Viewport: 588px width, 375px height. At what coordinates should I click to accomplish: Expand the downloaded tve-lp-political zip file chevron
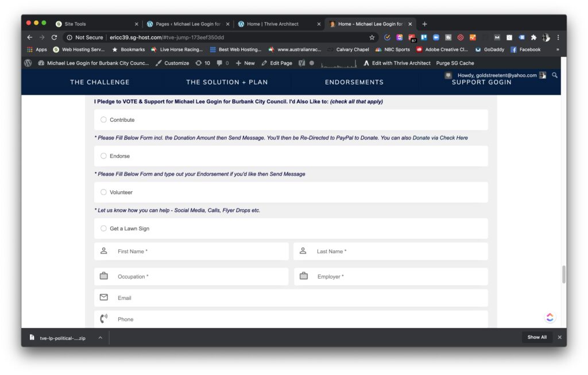click(x=99, y=338)
